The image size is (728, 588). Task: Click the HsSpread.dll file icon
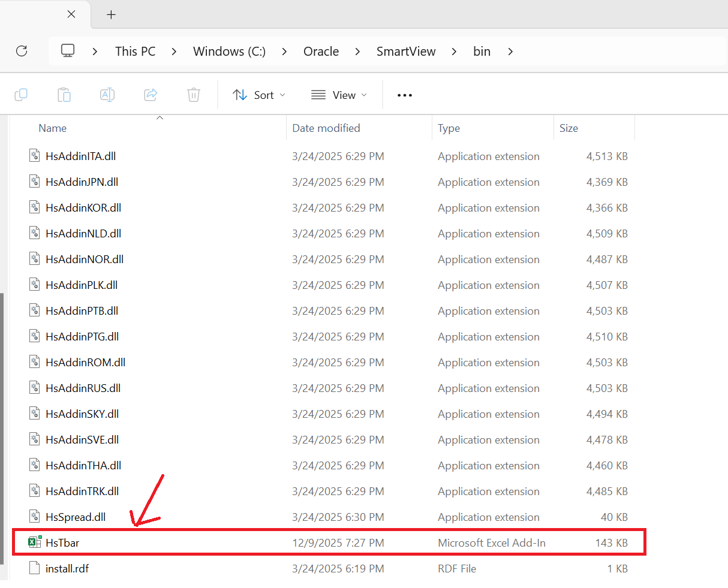click(35, 517)
